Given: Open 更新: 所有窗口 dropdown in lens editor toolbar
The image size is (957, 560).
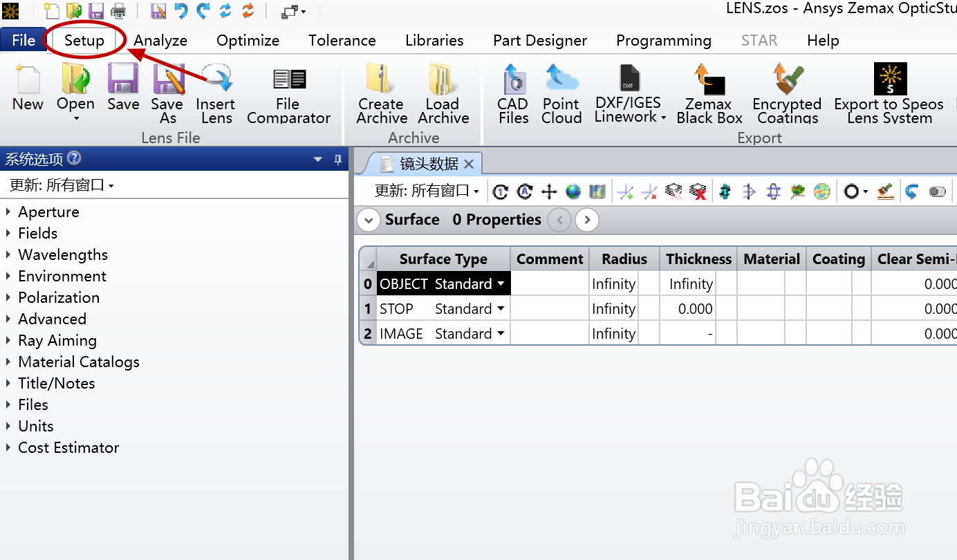Looking at the screenshot, I should [x=427, y=191].
